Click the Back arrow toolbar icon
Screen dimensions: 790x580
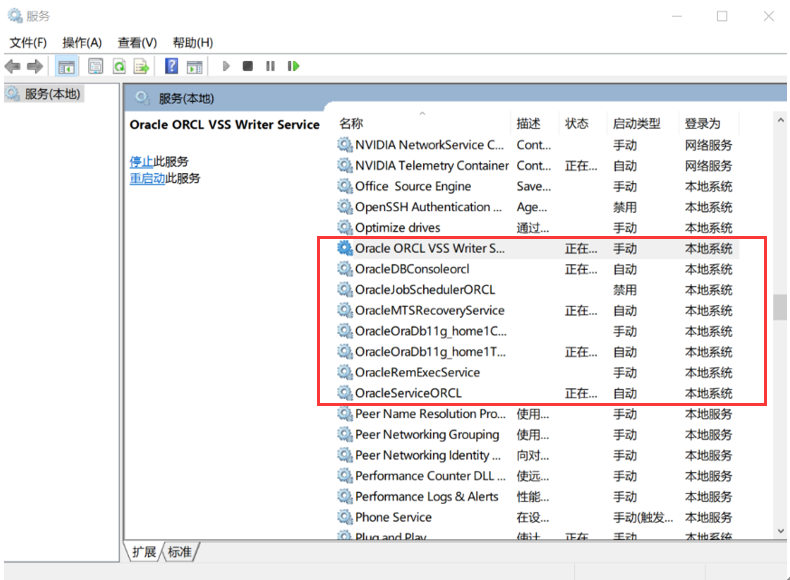12,66
